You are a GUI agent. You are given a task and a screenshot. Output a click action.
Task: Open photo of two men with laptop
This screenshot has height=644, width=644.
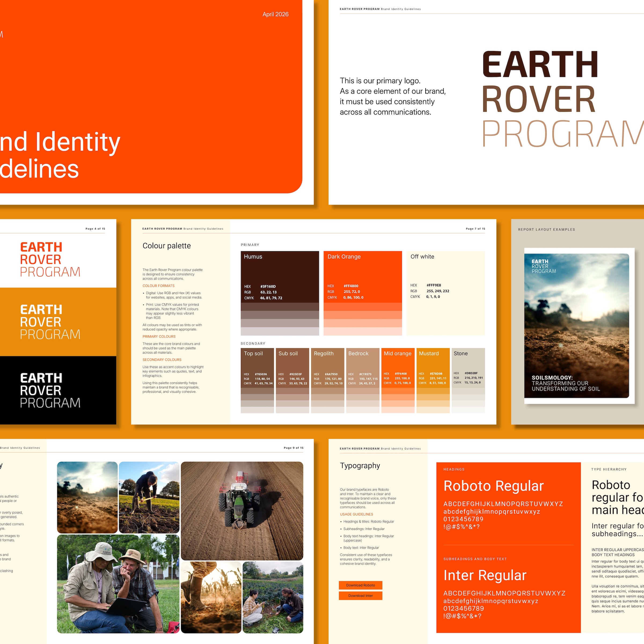(x=118, y=584)
